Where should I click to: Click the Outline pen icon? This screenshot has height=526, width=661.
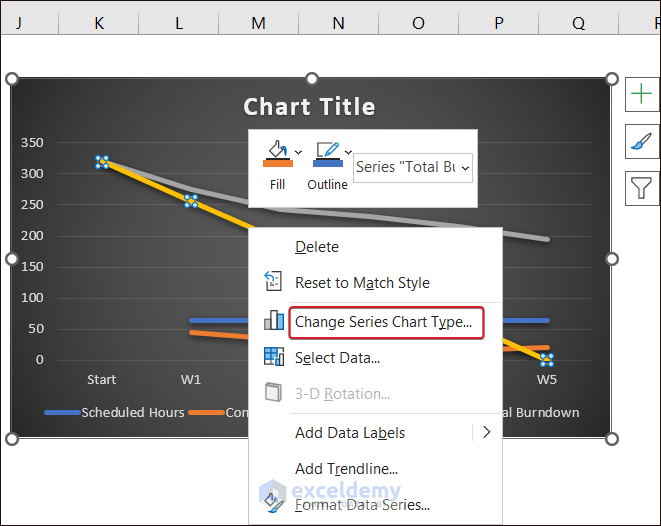[x=326, y=153]
